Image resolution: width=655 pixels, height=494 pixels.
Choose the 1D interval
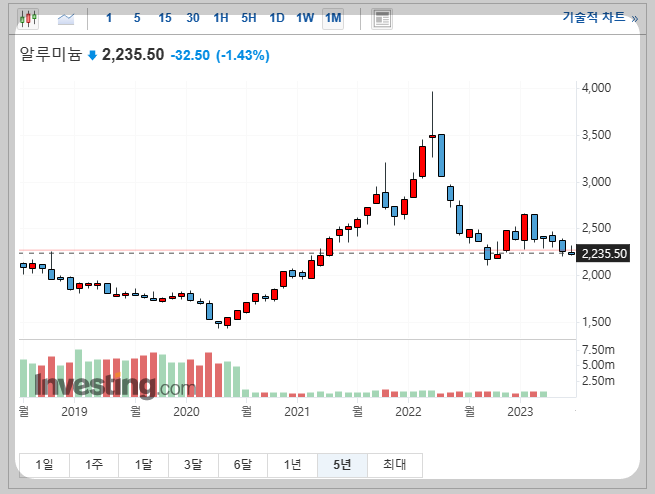coord(277,18)
